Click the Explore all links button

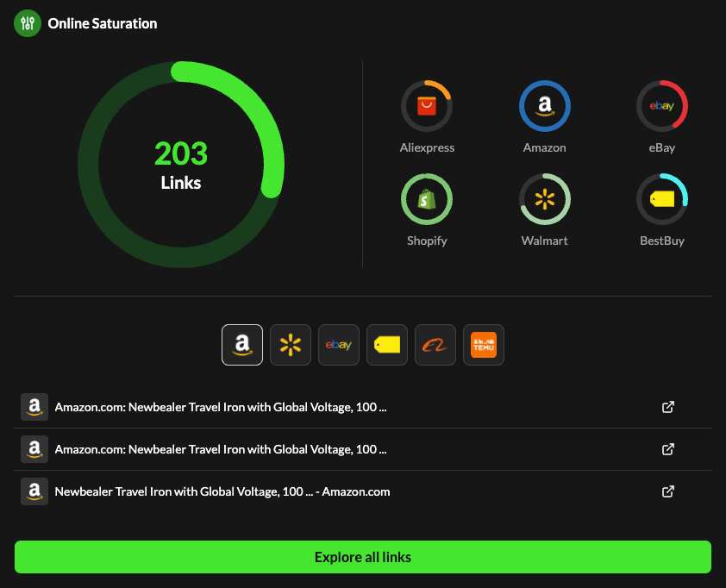click(x=363, y=557)
